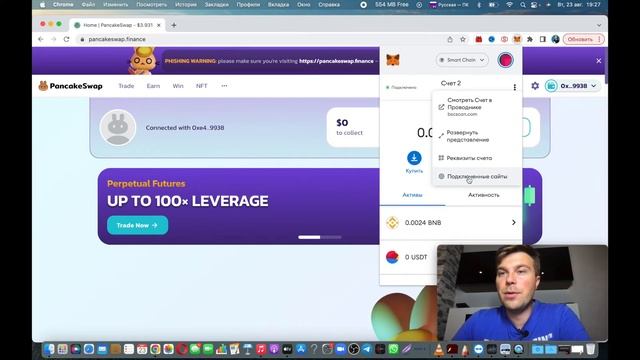Open PancakeSwap settings gear
This screenshot has width=640, height=360.
pyautogui.click(x=535, y=86)
